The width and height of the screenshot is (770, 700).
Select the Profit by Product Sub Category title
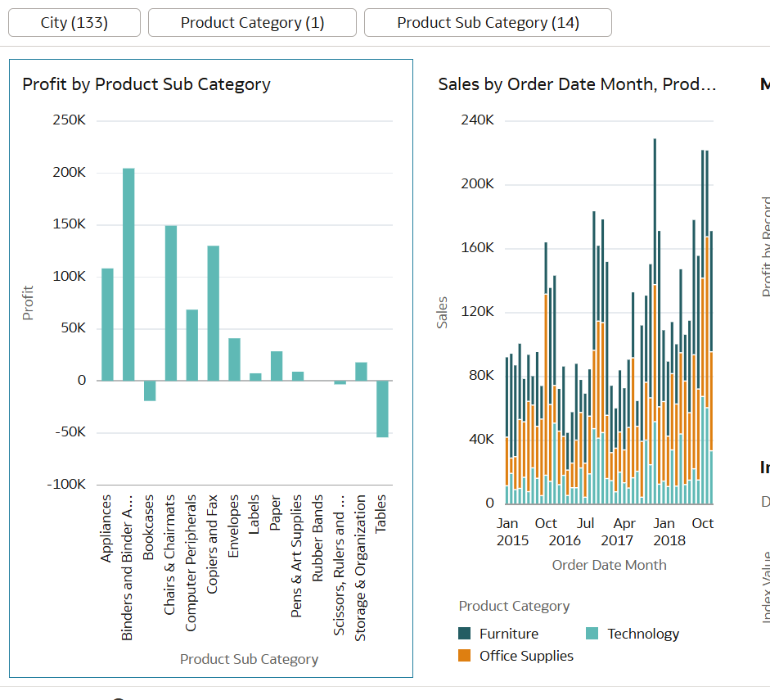tap(146, 84)
